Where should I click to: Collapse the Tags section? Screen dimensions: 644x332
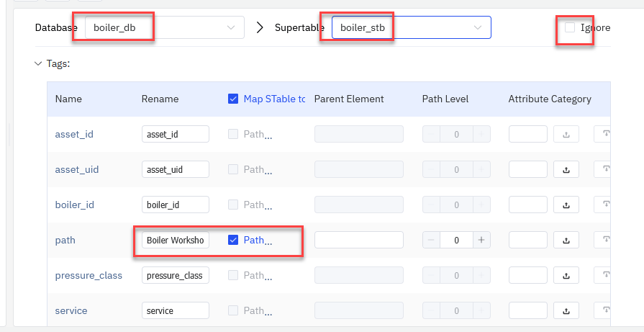tap(39, 63)
